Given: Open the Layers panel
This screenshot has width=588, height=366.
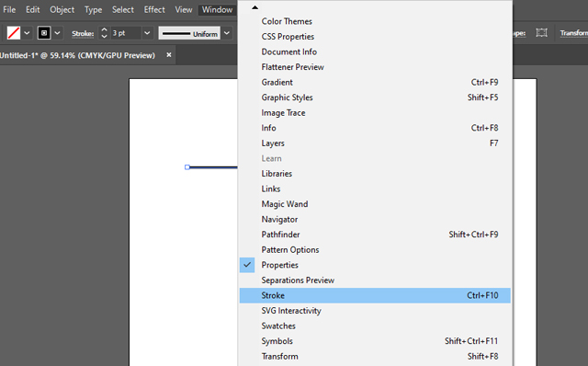Looking at the screenshot, I should click(375, 143).
